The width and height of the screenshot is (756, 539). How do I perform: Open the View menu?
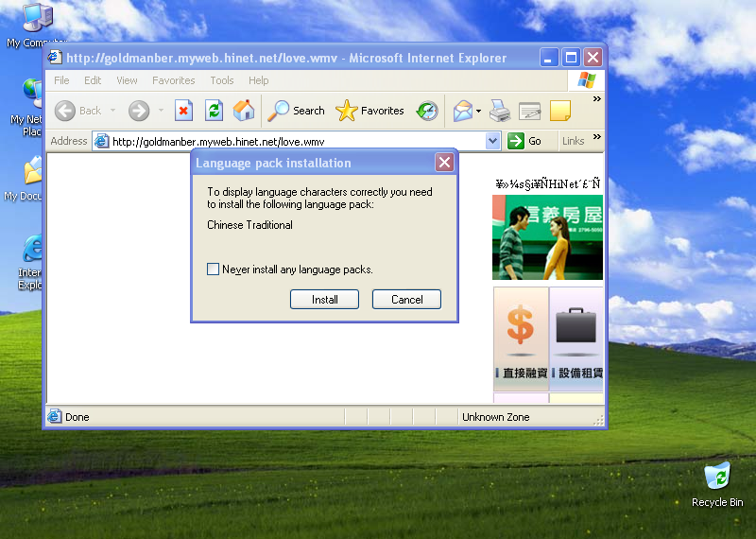point(127,80)
